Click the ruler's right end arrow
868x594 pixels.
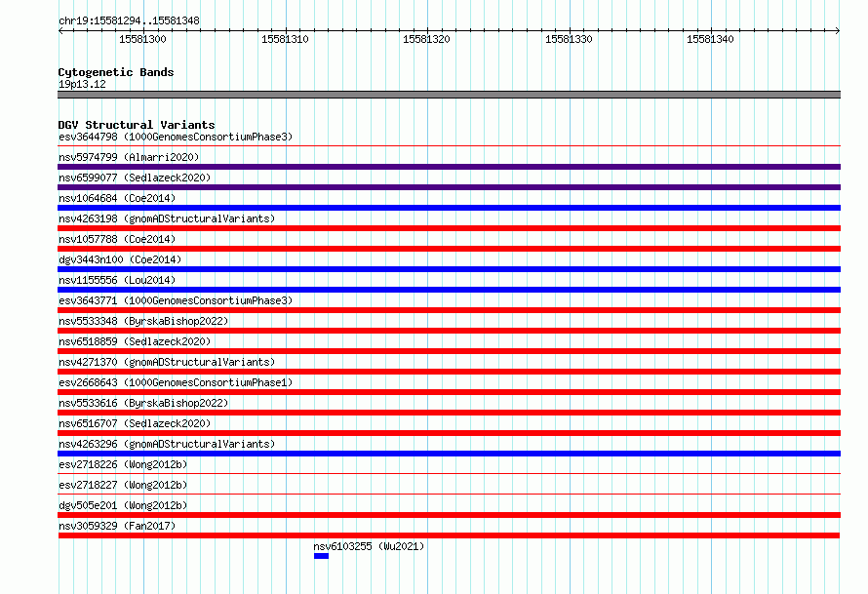(837, 30)
